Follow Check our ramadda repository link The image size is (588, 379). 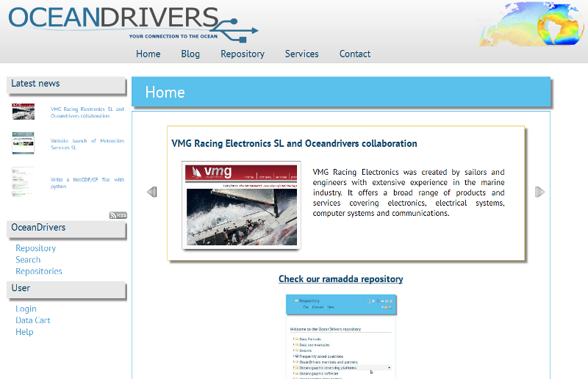(x=340, y=279)
